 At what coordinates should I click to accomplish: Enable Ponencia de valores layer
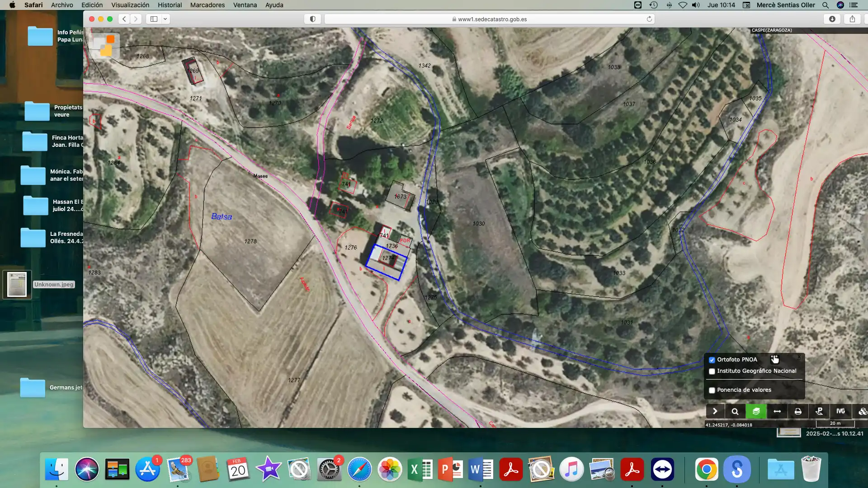(712, 390)
